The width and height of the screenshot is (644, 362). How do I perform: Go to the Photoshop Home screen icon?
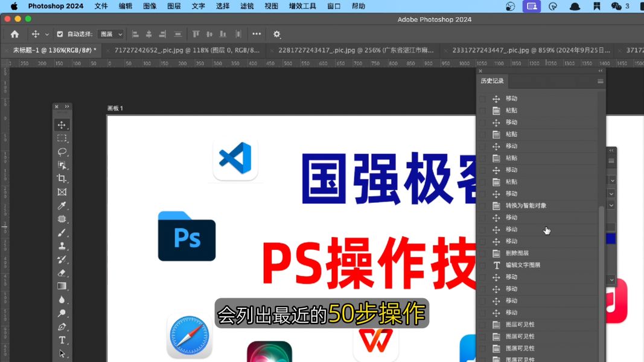(x=14, y=34)
